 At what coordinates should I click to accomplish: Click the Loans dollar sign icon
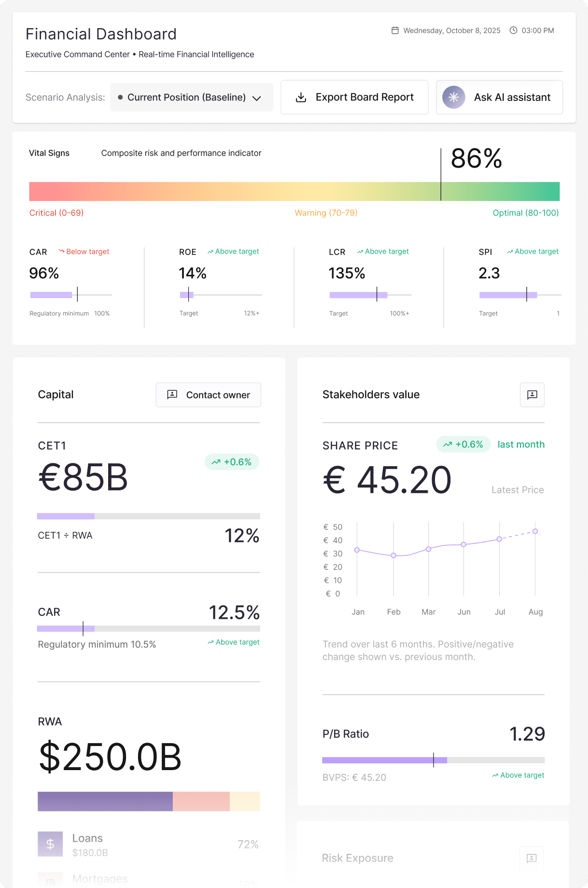[50, 844]
